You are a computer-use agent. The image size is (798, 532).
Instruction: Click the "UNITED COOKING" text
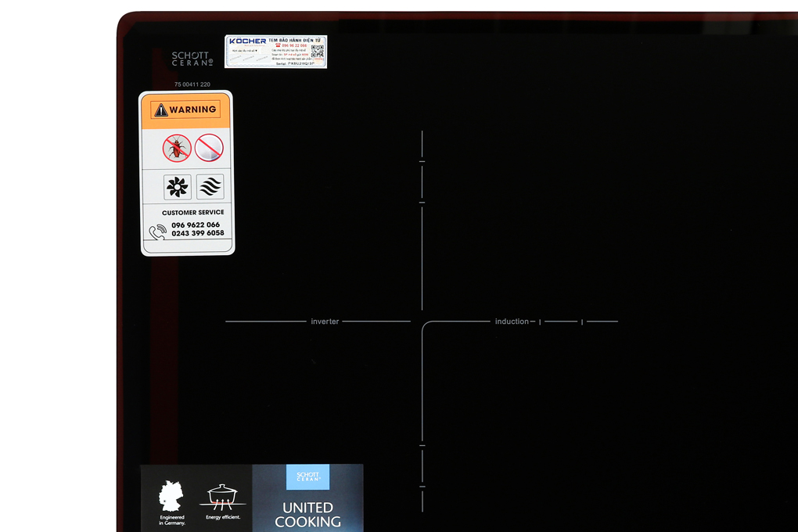coord(308,515)
